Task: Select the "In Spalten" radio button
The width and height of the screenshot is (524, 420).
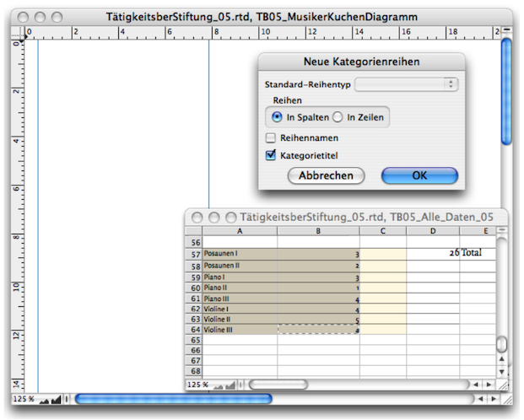Action: pyautogui.click(x=277, y=116)
